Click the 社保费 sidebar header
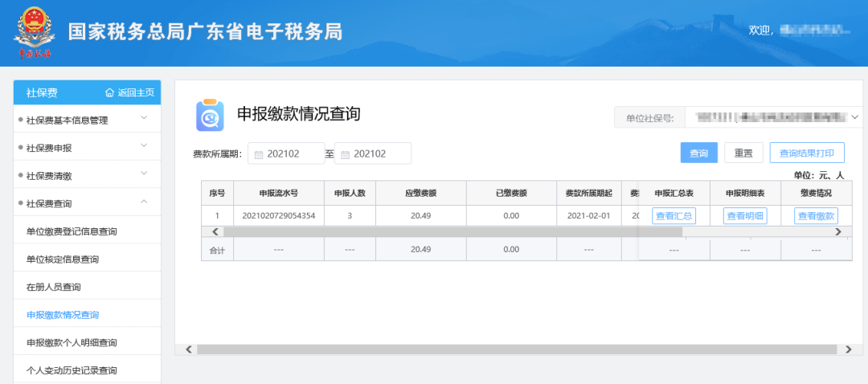The width and height of the screenshot is (868, 384). click(x=42, y=93)
